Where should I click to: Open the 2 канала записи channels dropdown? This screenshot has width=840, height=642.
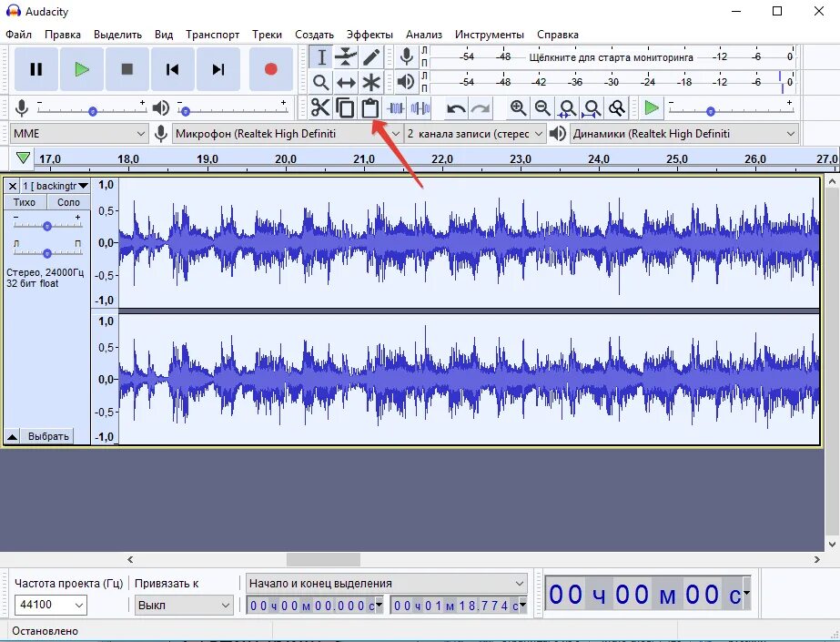475,134
